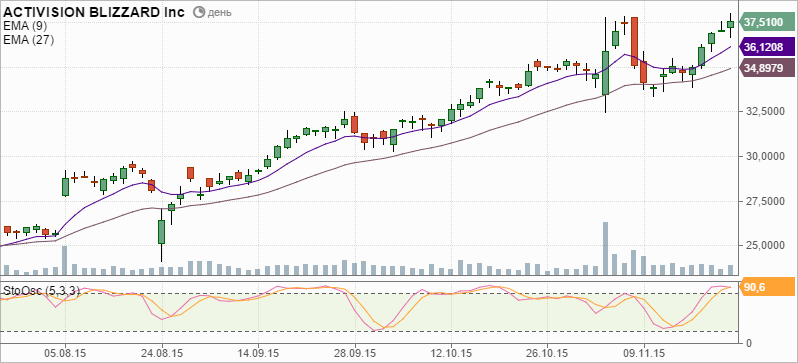Click the 24.08.15 date label
This screenshot has height=363, width=798.
tap(162, 352)
